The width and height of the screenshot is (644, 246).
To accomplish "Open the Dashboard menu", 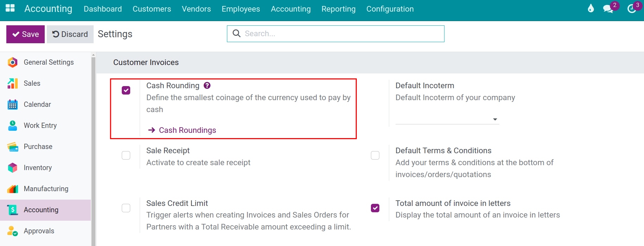I will pyautogui.click(x=103, y=9).
